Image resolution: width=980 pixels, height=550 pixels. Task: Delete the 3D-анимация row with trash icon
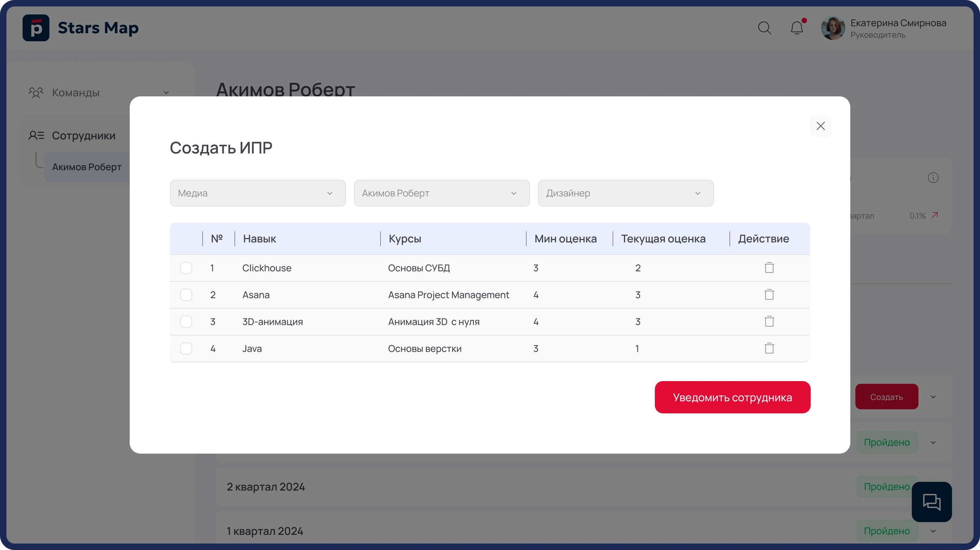click(x=769, y=322)
